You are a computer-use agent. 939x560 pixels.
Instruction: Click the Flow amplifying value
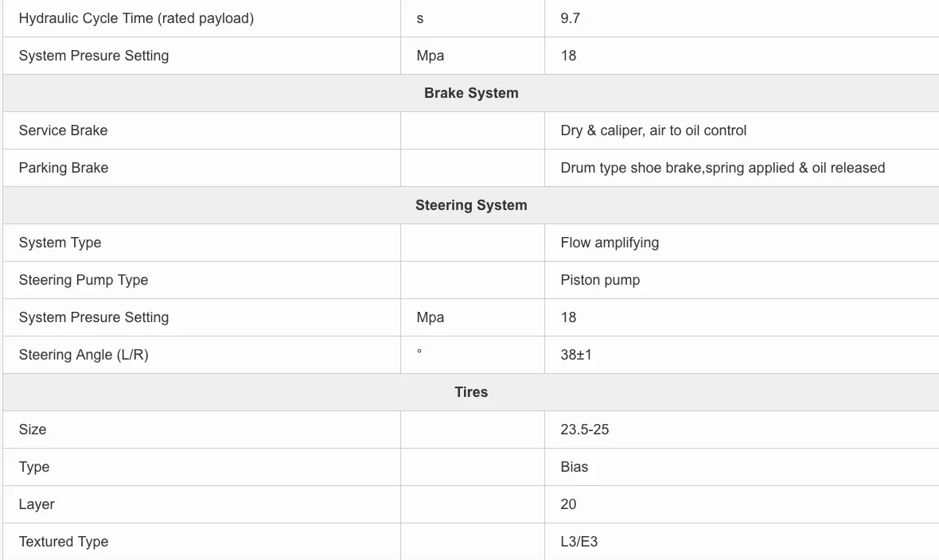610,243
